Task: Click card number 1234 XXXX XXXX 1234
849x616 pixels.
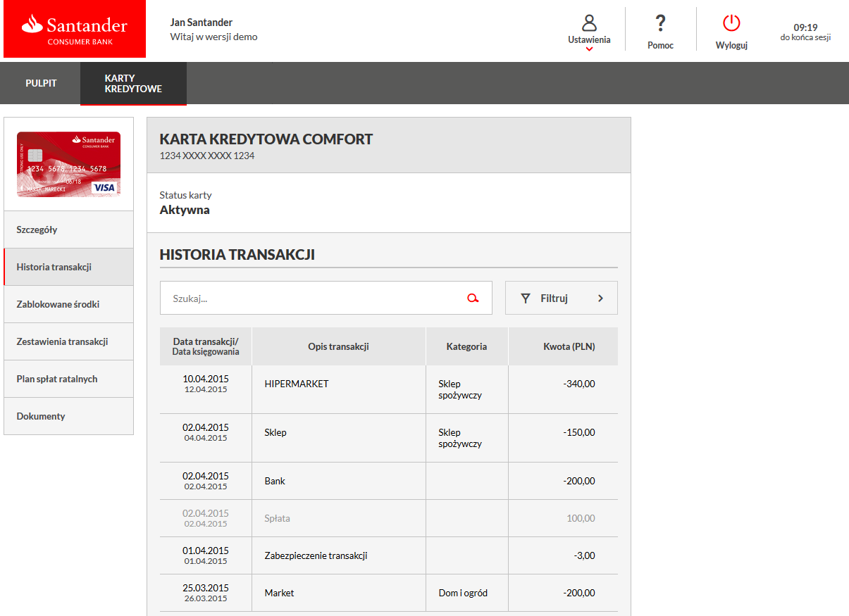Action: coord(207,156)
